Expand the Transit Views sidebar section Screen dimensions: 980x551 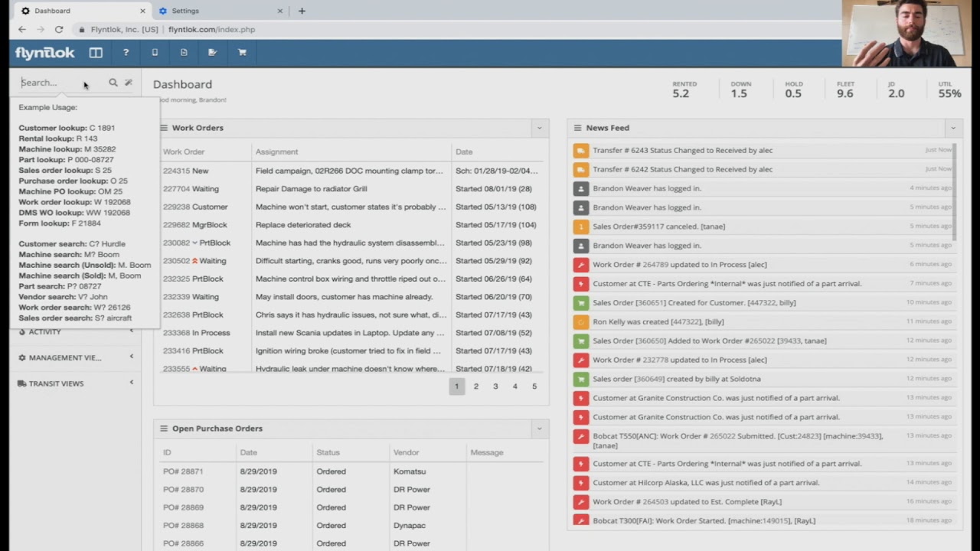pyautogui.click(x=131, y=382)
